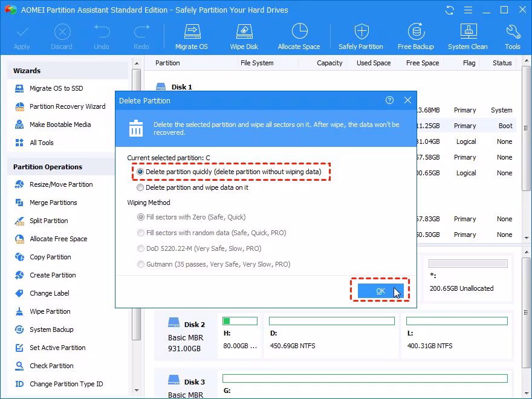
Task: Sort by the Flag column header
Action: tap(469, 63)
